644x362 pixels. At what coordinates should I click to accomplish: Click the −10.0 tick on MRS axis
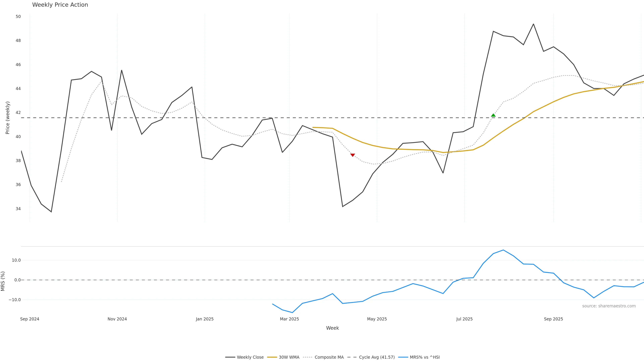(15, 300)
